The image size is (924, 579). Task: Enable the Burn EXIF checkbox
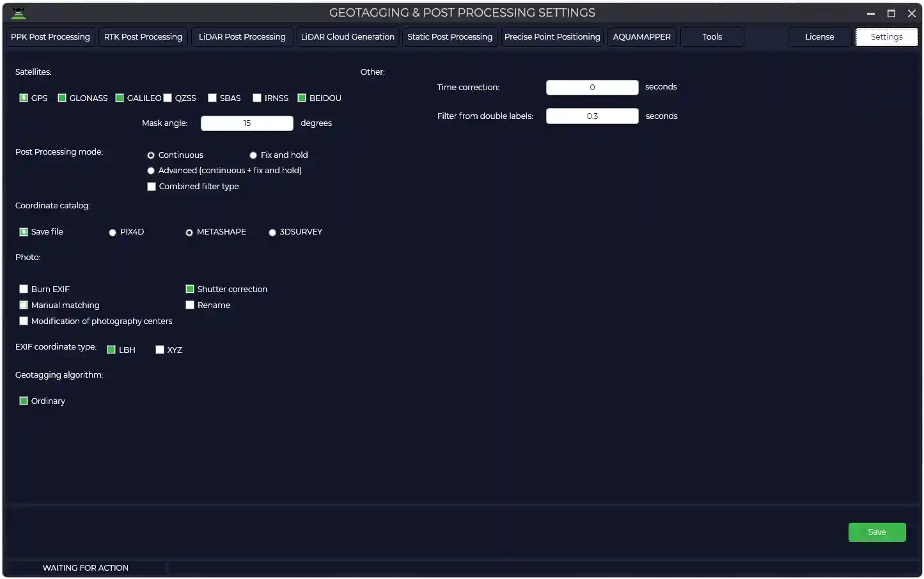pos(24,289)
